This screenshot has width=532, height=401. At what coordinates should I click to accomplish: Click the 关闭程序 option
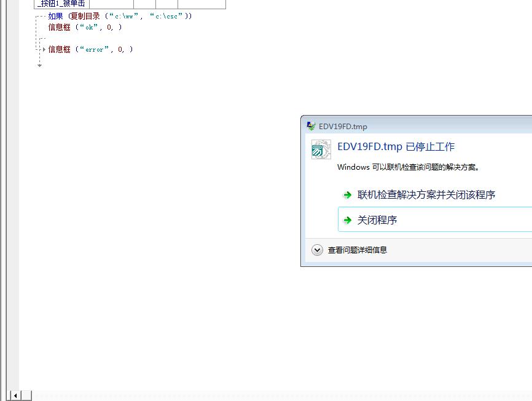click(435, 220)
